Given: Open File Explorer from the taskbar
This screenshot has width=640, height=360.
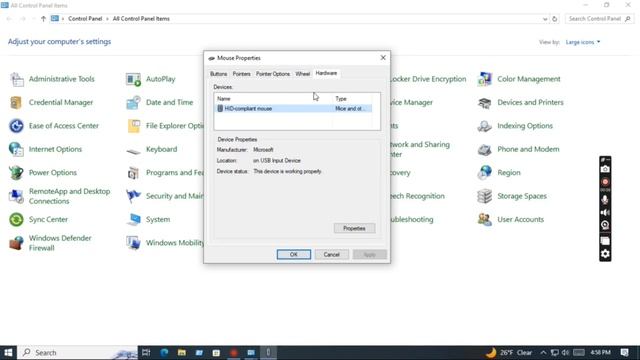Looking at the screenshot, I should 182,353.
